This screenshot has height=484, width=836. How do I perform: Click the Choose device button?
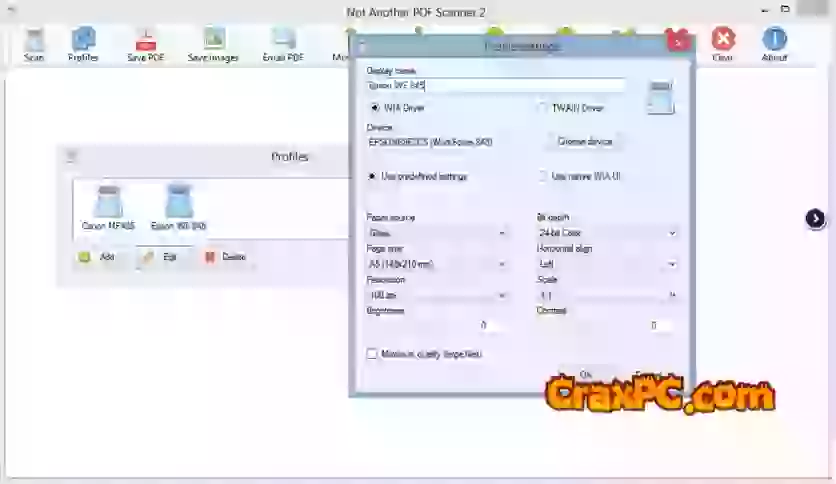584,141
